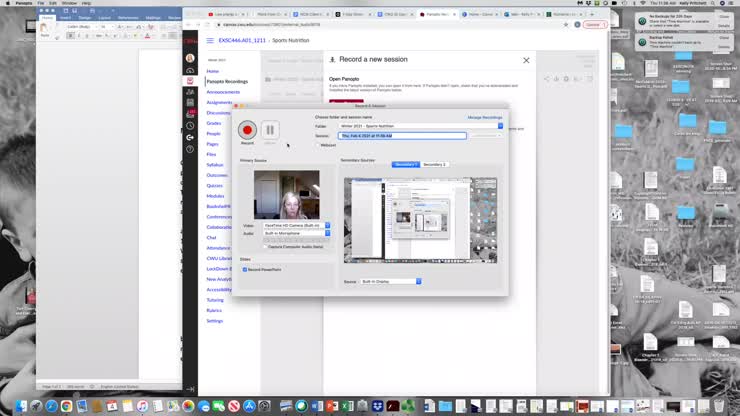
Task: Switch to Word's Layout ribbon tab
Action: (104, 17)
